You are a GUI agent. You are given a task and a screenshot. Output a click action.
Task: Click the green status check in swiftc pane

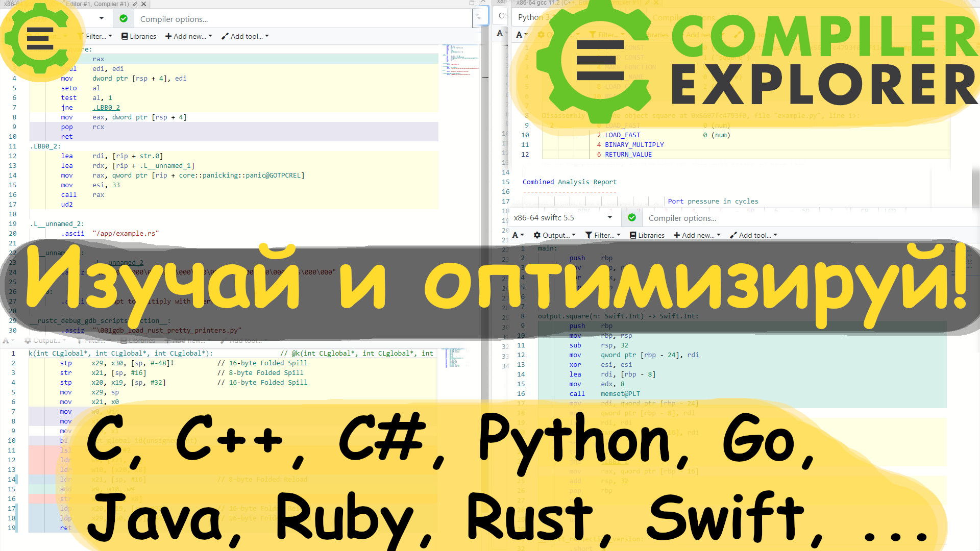[632, 218]
